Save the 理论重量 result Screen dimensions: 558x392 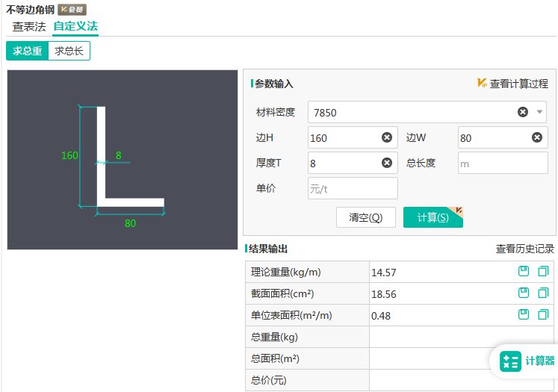coord(524,271)
